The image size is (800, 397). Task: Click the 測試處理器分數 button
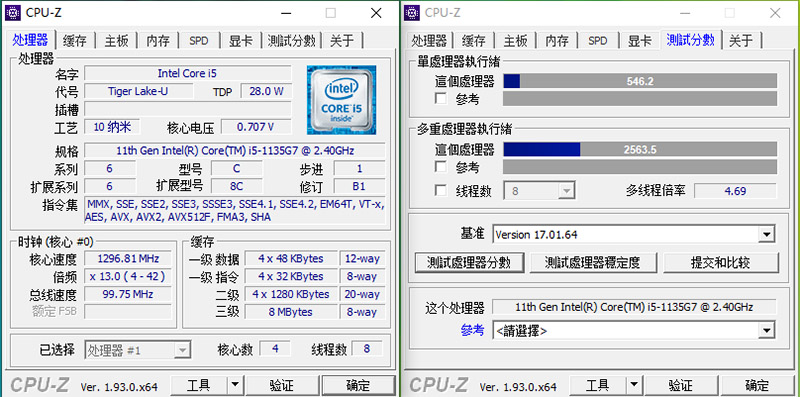pos(469,263)
